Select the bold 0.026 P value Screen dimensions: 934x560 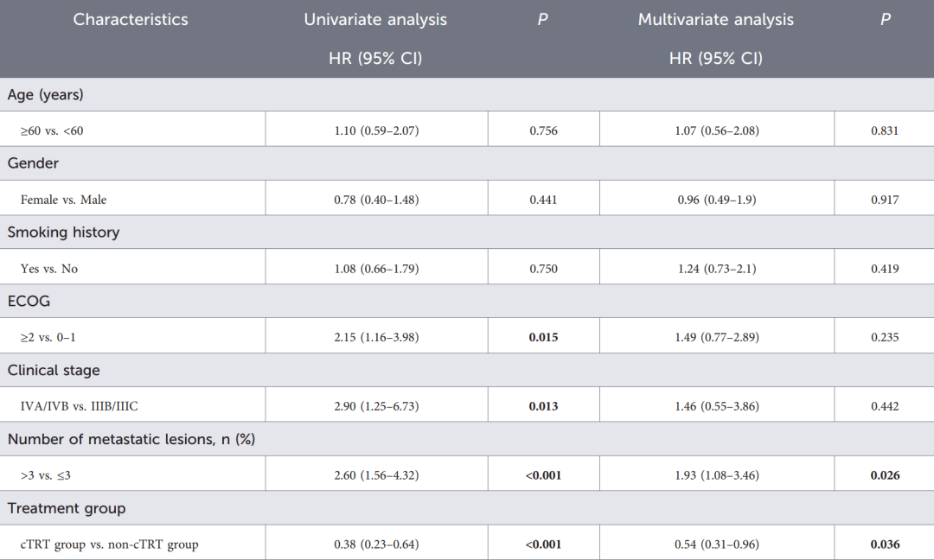[x=886, y=475]
